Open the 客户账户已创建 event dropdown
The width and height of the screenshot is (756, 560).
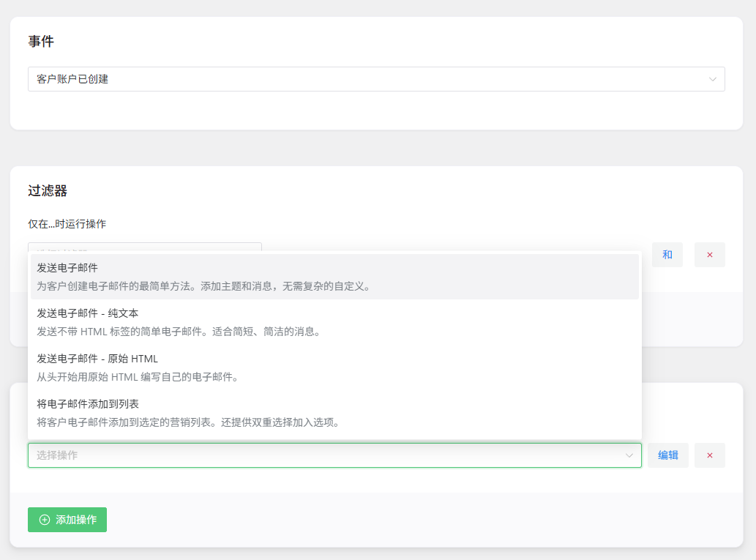pos(376,79)
